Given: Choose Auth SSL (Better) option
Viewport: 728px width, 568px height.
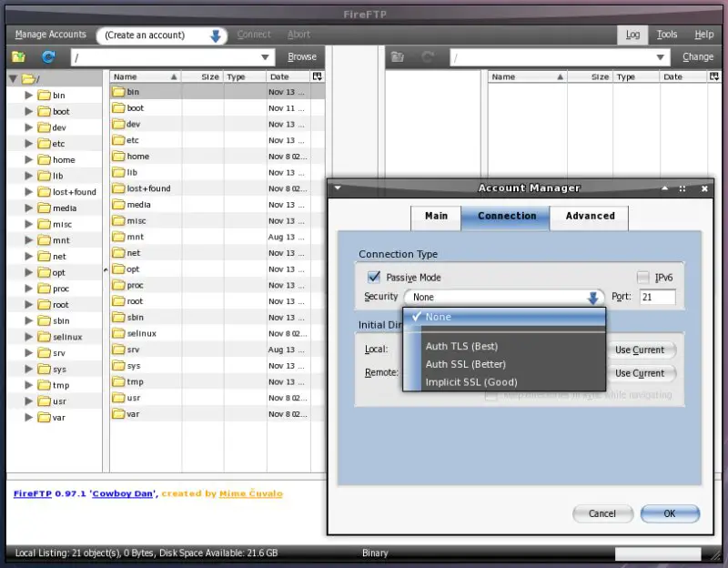Looking at the screenshot, I should [x=504, y=364].
